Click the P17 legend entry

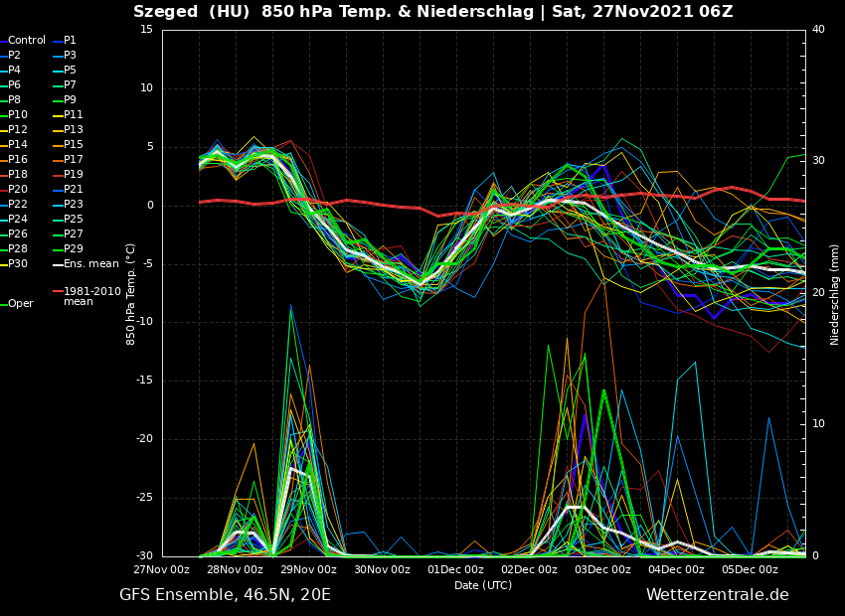pos(74,160)
